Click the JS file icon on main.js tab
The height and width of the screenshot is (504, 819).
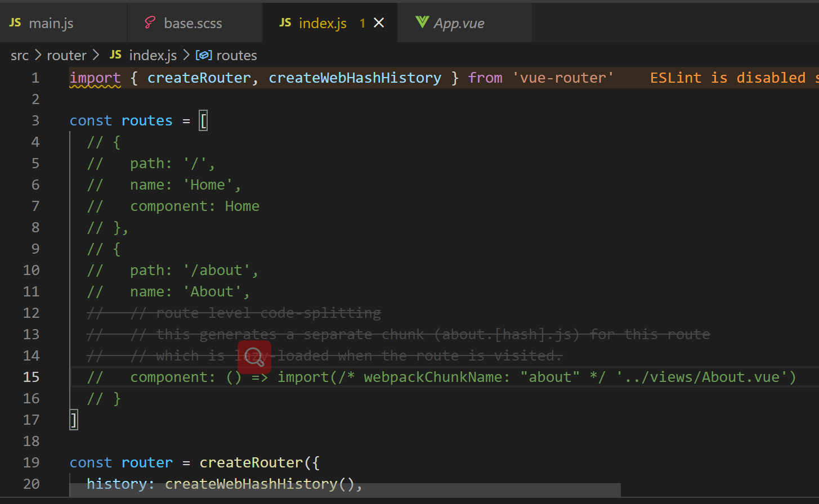[x=15, y=22]
